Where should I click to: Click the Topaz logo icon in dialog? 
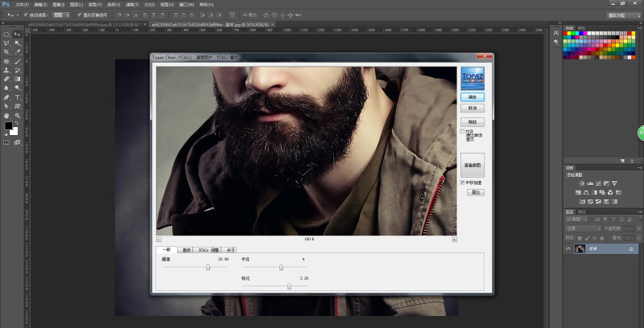tap(472, 78)
